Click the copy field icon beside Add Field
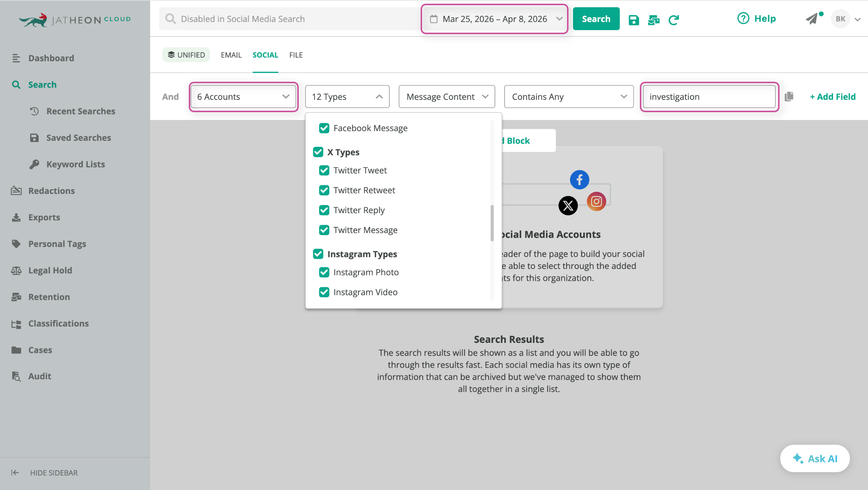 (789, 96)
